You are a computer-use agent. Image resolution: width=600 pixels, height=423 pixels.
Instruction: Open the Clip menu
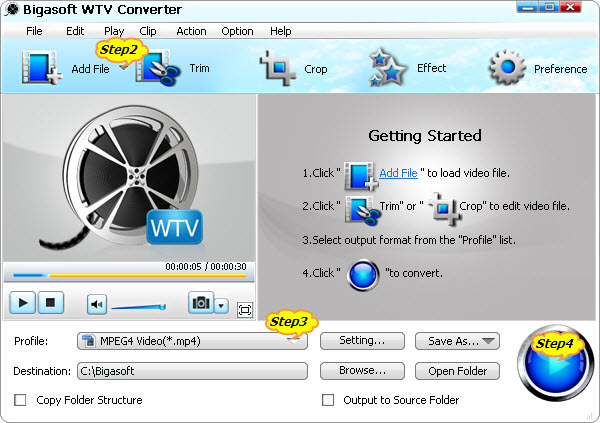148,31
